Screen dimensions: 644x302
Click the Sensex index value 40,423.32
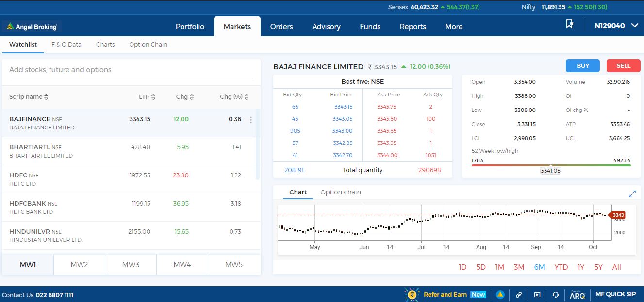tap(424, 7)
